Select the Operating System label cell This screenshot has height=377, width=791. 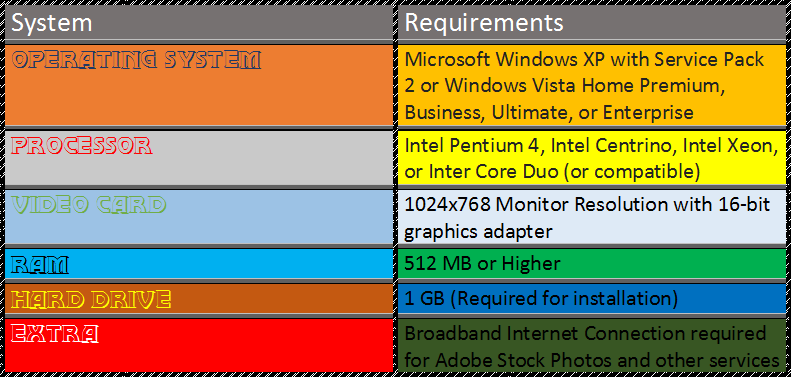(x=199, y=85)
